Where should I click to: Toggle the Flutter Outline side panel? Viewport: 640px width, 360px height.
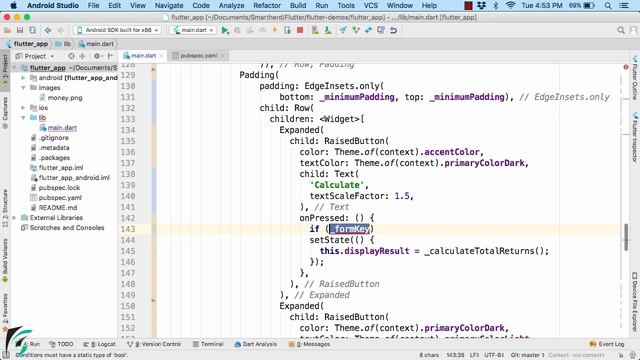635,78
